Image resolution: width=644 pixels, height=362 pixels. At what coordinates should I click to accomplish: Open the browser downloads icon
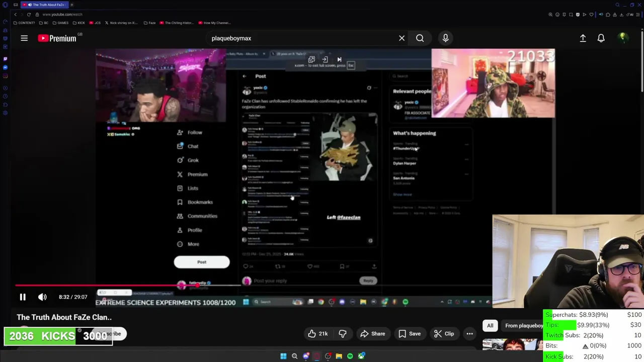click(x=621, y=15)
